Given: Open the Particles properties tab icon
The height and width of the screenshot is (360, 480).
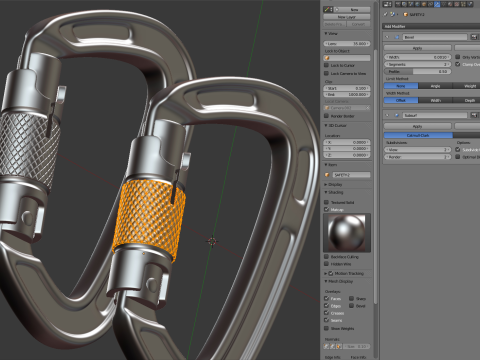Looking at the screenshot, I should pyautogui.click(x=463, y=4).
